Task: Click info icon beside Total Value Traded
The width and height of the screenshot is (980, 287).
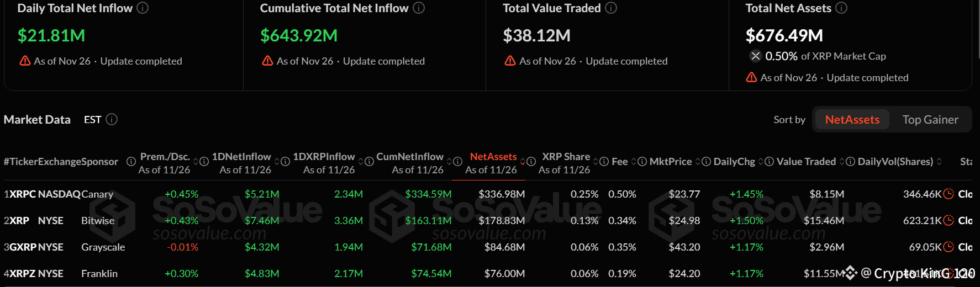Action: [611, 8]
